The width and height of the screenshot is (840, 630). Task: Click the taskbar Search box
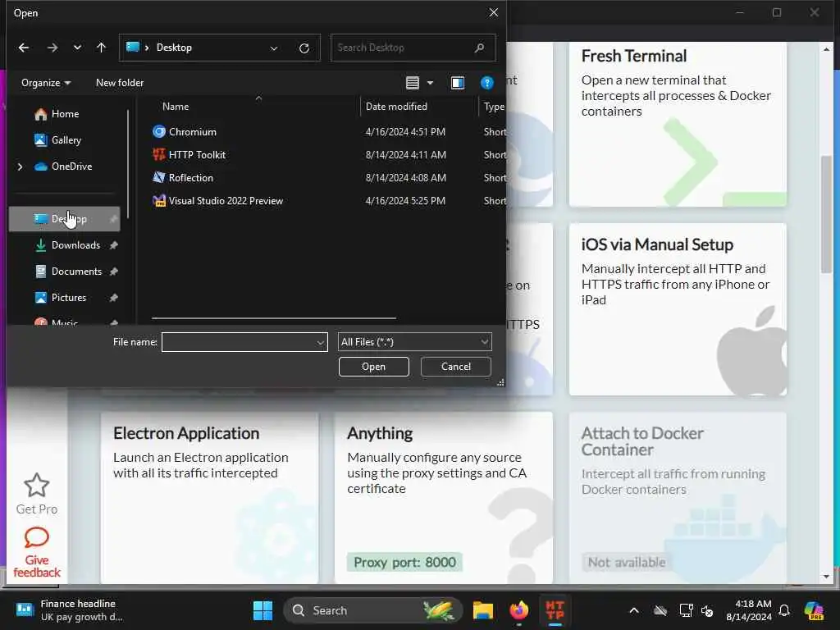tap(373, 610)
